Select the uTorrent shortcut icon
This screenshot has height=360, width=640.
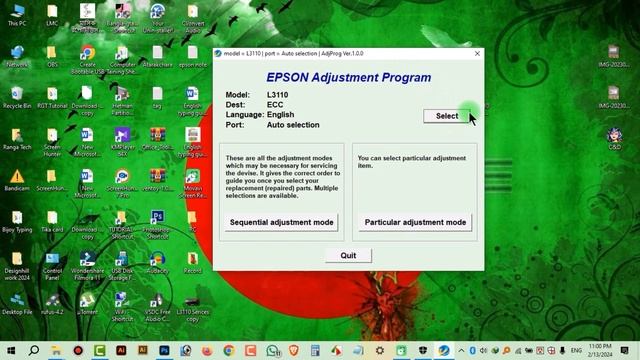[x=87, y=304]
